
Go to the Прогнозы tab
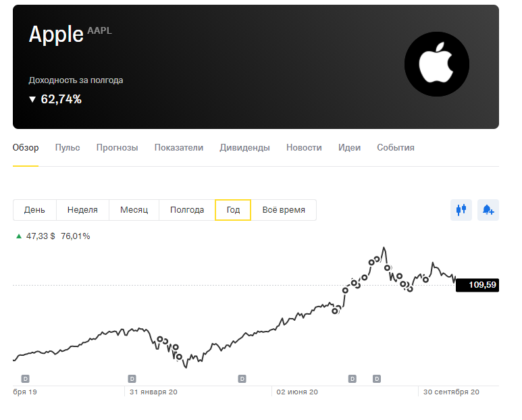(x=118, y=147)
